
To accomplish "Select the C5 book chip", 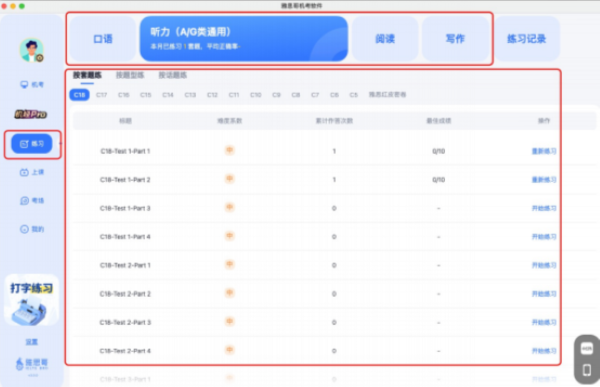I will [x=354, y=95].
